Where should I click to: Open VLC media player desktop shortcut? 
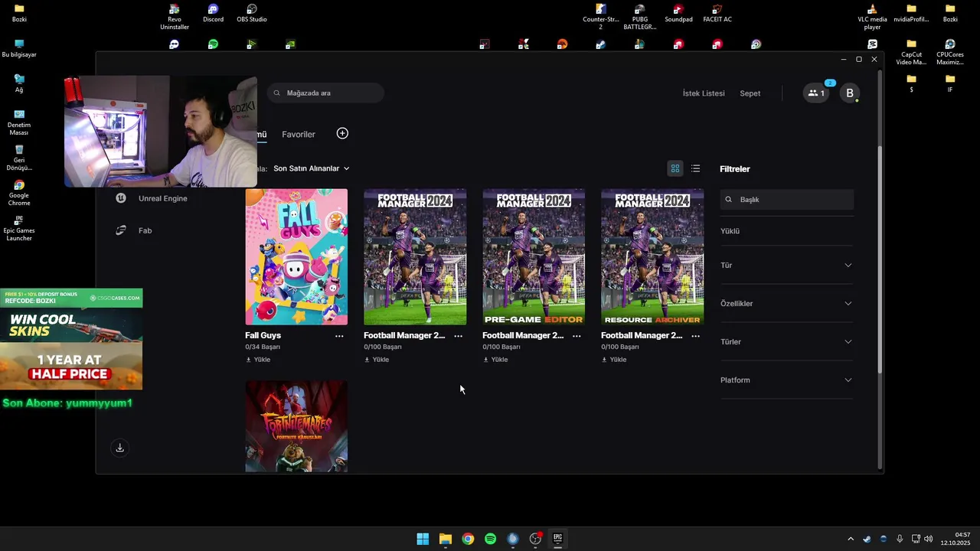coord(872,17)
